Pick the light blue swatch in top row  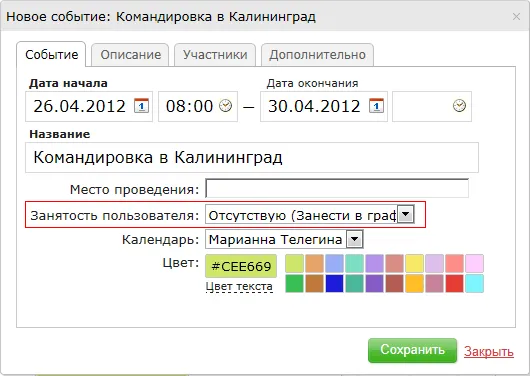tap(334, 263)
